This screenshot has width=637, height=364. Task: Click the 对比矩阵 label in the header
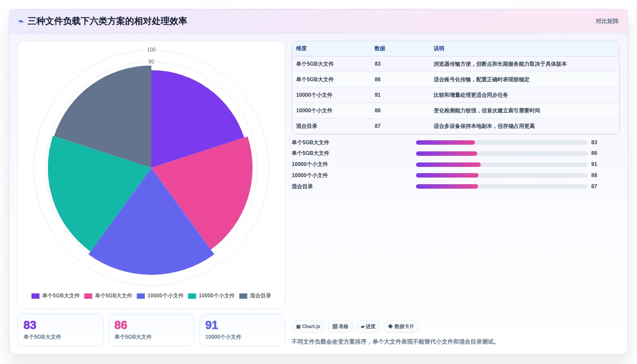[x=607, y=21]
